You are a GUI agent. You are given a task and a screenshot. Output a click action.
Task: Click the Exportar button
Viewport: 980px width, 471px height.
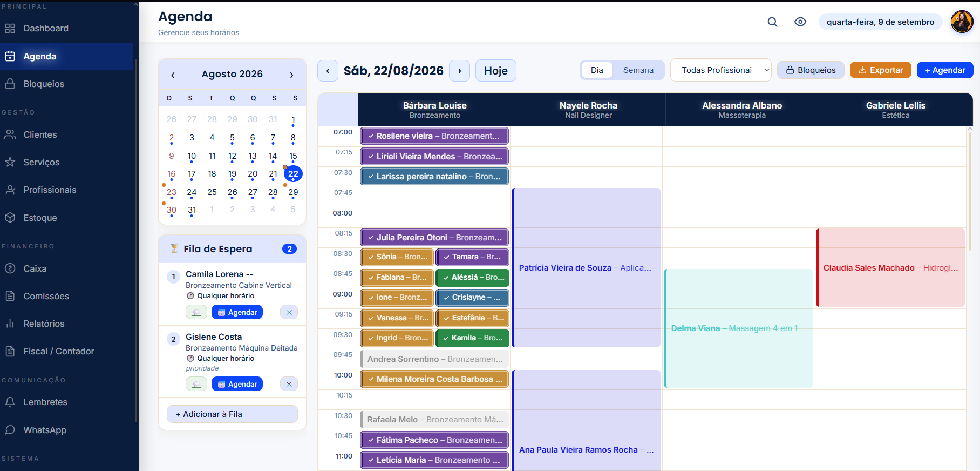881,70
